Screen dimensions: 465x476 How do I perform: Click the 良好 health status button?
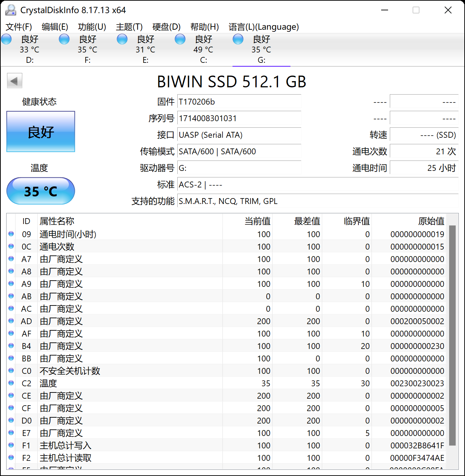[41, 132]
